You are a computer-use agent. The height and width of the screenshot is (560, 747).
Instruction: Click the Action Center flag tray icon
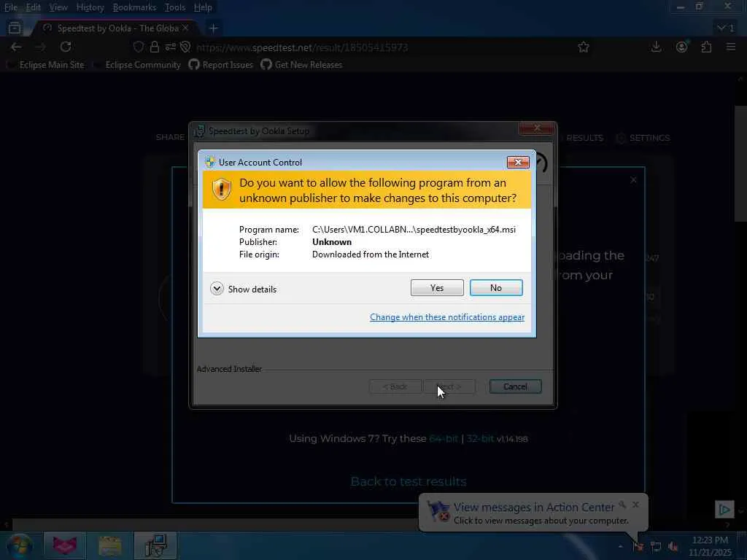click(x=638, y=547)
